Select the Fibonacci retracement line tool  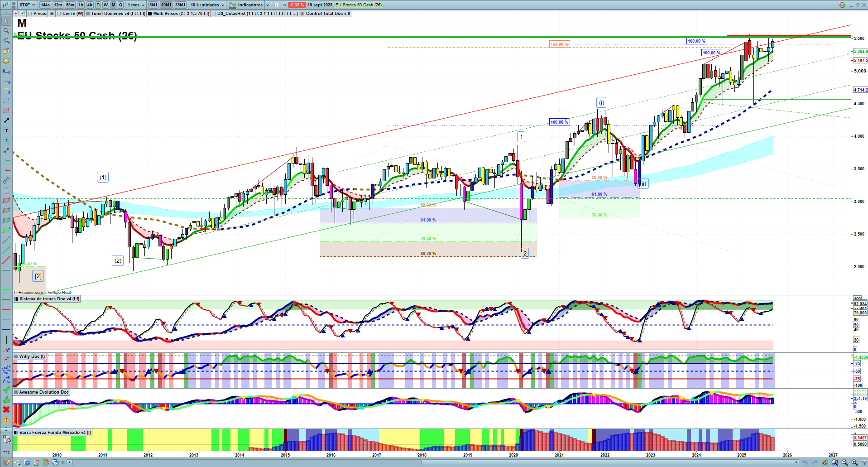point(6,91)
